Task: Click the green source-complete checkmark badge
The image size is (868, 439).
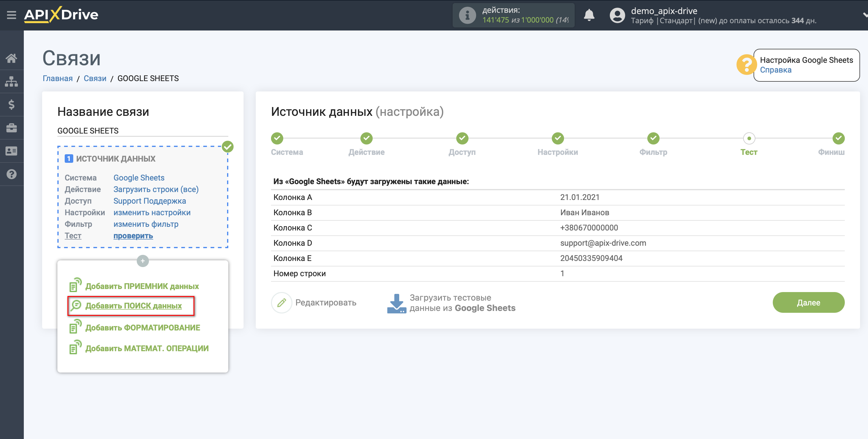Action: coord(228,147)
